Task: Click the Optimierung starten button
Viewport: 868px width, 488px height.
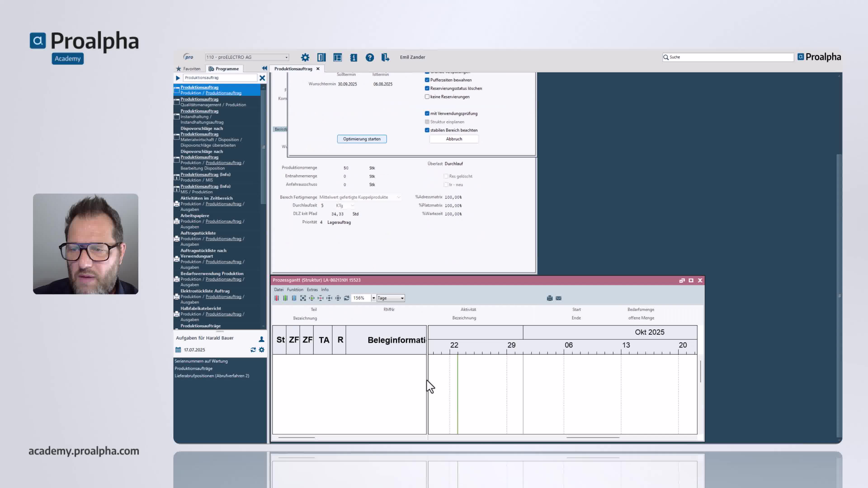Action: point(362,139)
